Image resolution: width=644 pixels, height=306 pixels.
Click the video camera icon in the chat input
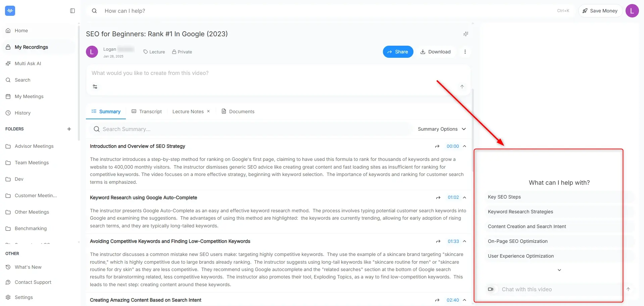[x=491, y=289]
